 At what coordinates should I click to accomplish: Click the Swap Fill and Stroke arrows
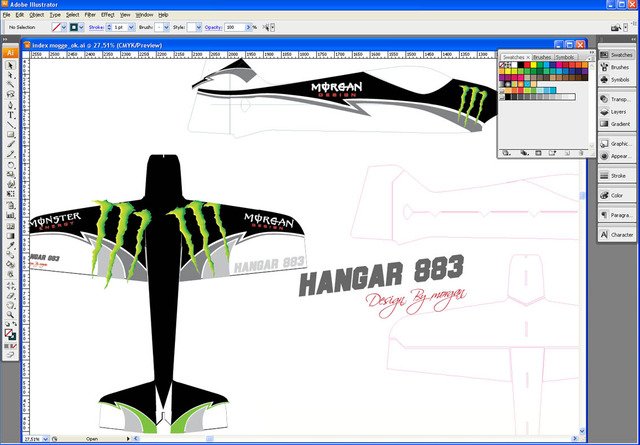[x=14, y=324]
